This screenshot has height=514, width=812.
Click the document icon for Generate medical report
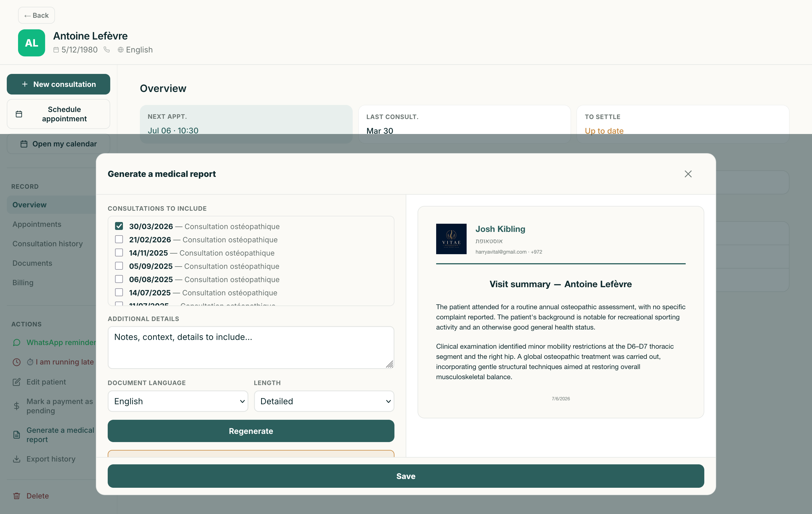tap(17, 435)
